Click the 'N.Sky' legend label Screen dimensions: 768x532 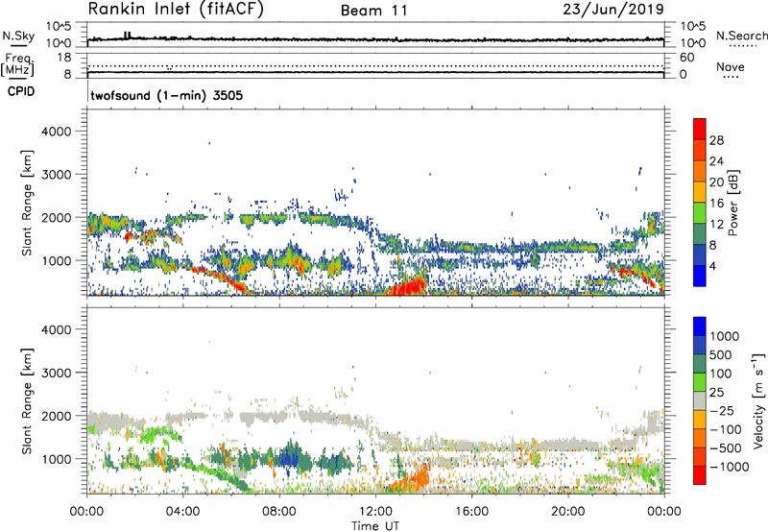(x=18, y=36)
